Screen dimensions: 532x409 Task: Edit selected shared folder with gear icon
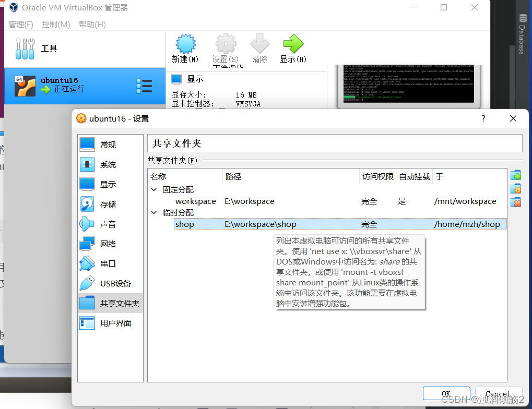516,189
